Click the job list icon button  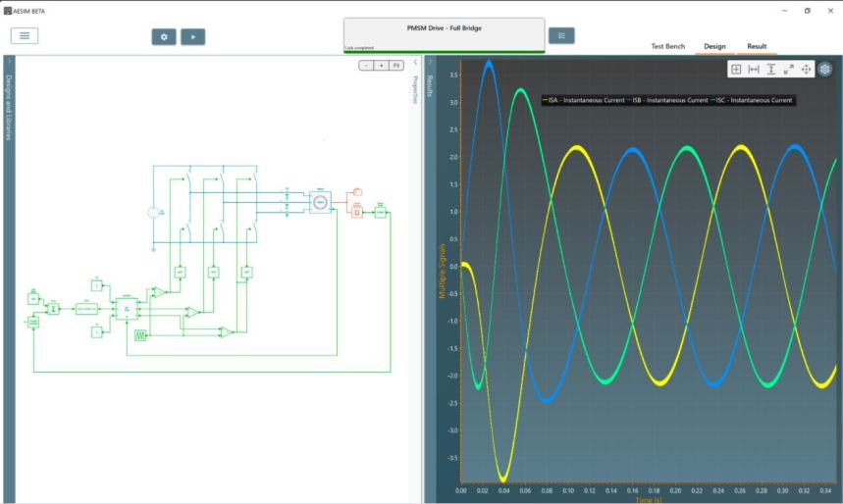pyautogui.click(x=561, y=35)
